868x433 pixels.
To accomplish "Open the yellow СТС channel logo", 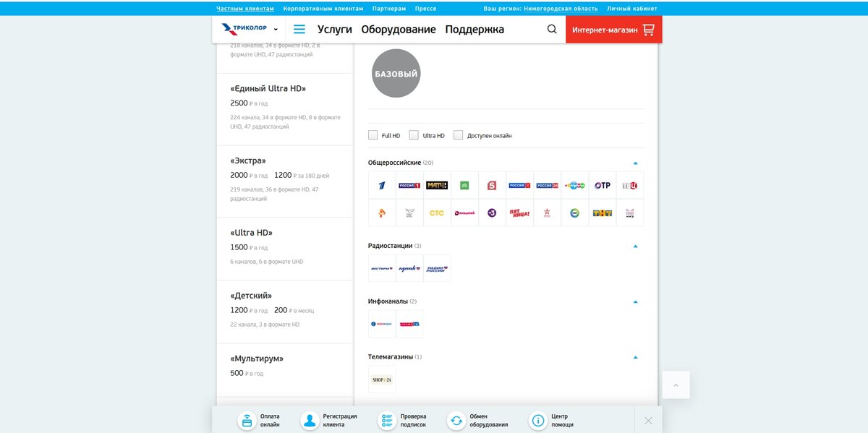I will [437, 213].
